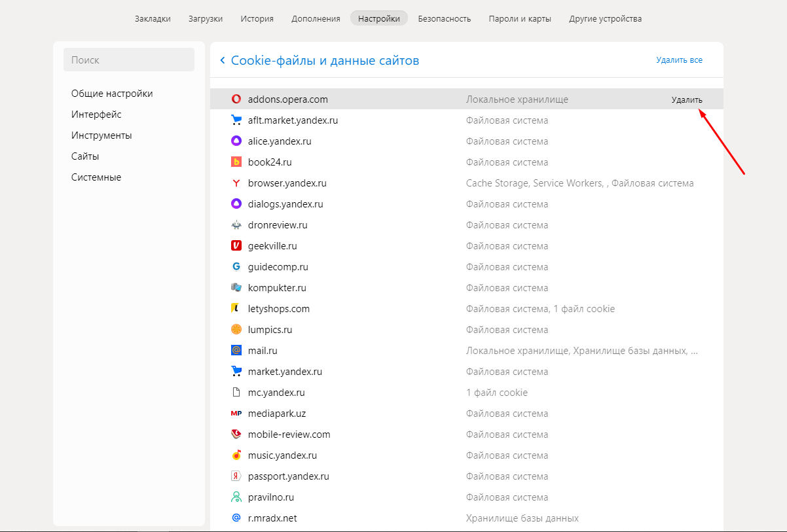Click the Удалить все link
Viewport: 787px width, 532px height.
680,60
